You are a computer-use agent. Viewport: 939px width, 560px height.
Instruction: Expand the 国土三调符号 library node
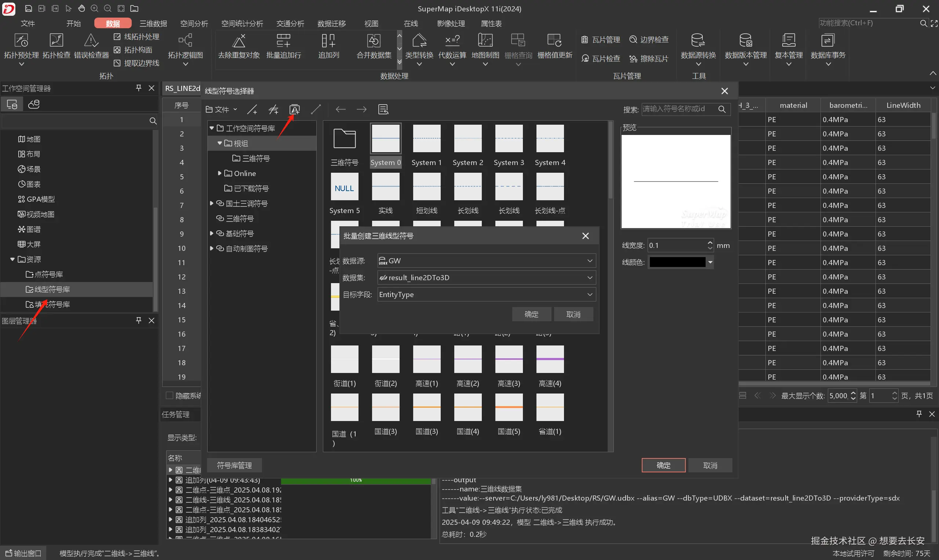(x=212, y=204)
